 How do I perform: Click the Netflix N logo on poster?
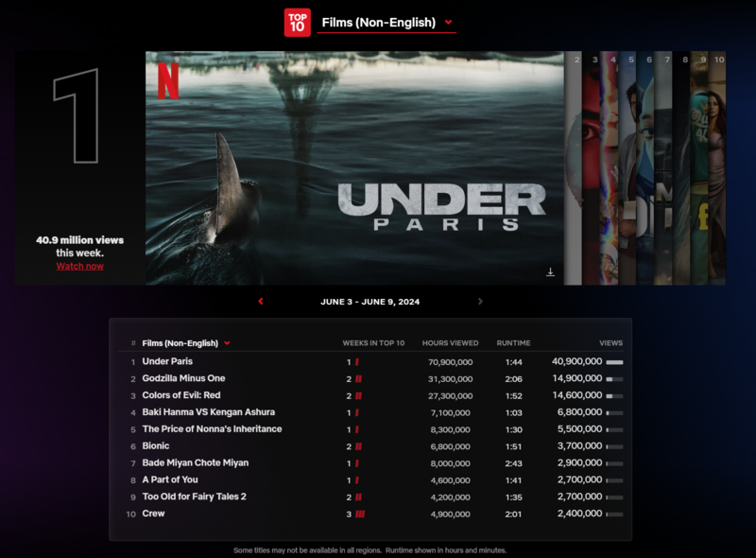[168, 80]
